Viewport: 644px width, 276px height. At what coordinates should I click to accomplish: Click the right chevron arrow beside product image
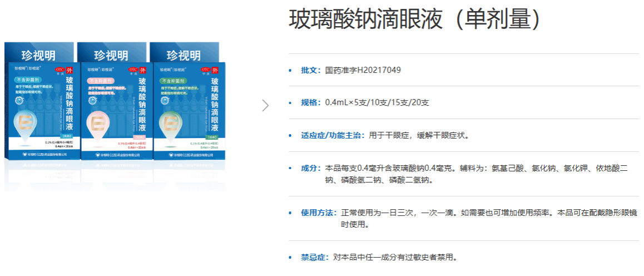click(265, 105)
